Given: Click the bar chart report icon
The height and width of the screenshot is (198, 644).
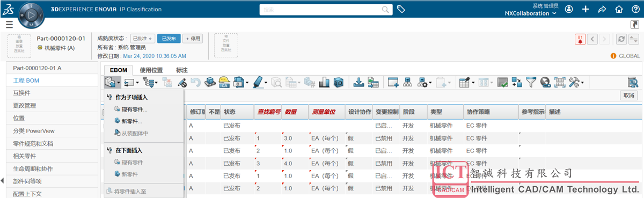Looking at the screenshot, I should pyautogui.click(x=324, y=82).
